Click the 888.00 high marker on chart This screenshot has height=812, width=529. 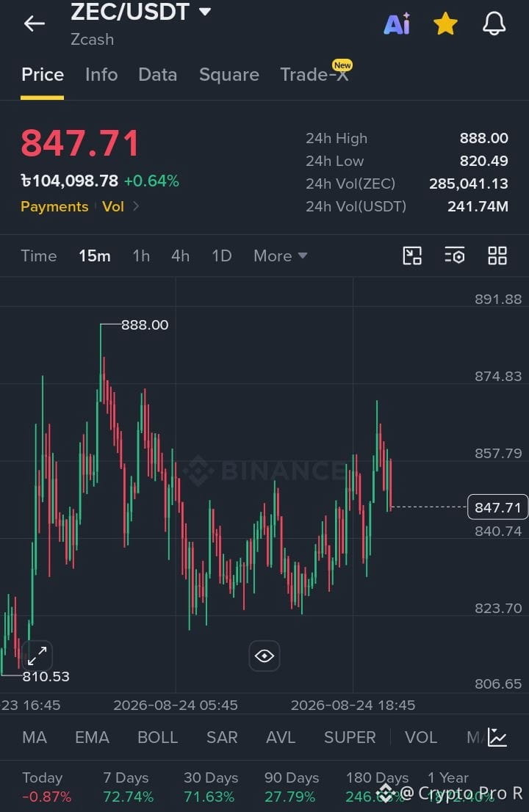[x=145, y=325]
